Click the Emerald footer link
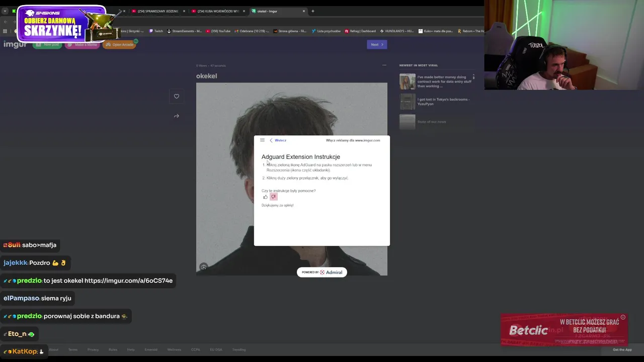Screen dimensions: 644x362 click(x=151, y=349)
